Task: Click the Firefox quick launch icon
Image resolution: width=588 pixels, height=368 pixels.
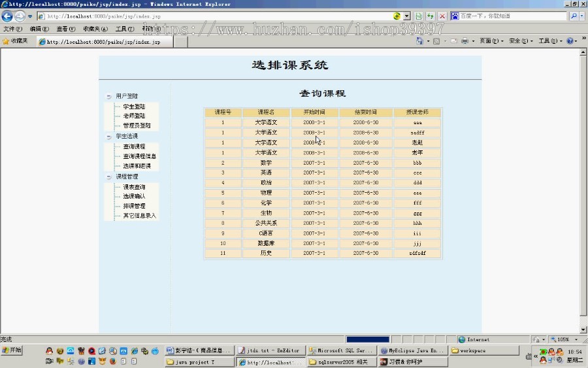Action: coord(112,361)
